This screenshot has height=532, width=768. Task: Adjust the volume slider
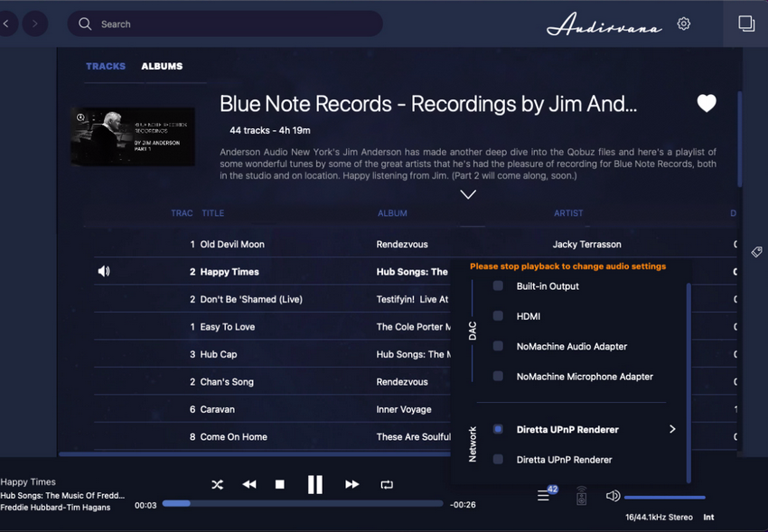[665, 498]
